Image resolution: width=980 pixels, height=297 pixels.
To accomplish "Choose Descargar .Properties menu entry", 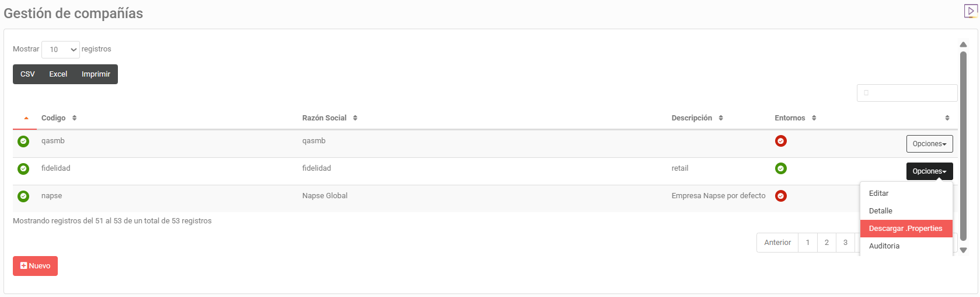I will click(905, 229).
